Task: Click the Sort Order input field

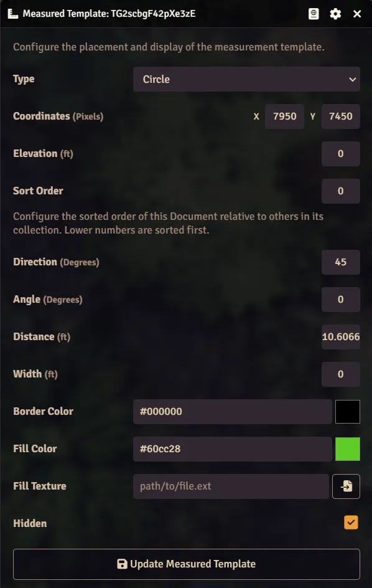Action: click(x=340, y=191)
